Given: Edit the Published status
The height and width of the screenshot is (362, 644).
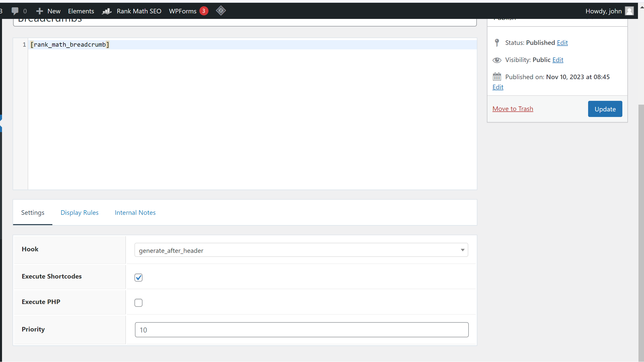Looking at the screenshot, I should (562, 43).
